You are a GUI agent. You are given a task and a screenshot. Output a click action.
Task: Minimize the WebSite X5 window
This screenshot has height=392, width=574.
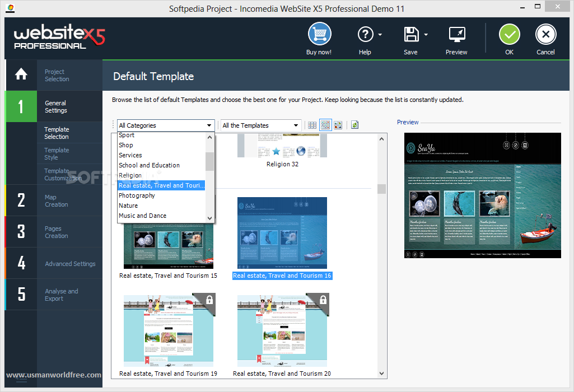click(x=522, y=7)
